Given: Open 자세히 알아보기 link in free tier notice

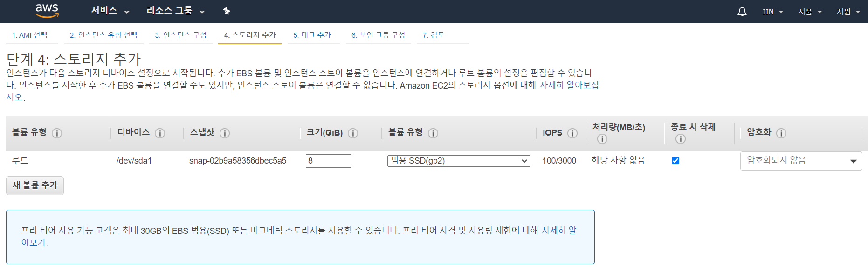Looking at the screenshot, I should tap(558, 230).
